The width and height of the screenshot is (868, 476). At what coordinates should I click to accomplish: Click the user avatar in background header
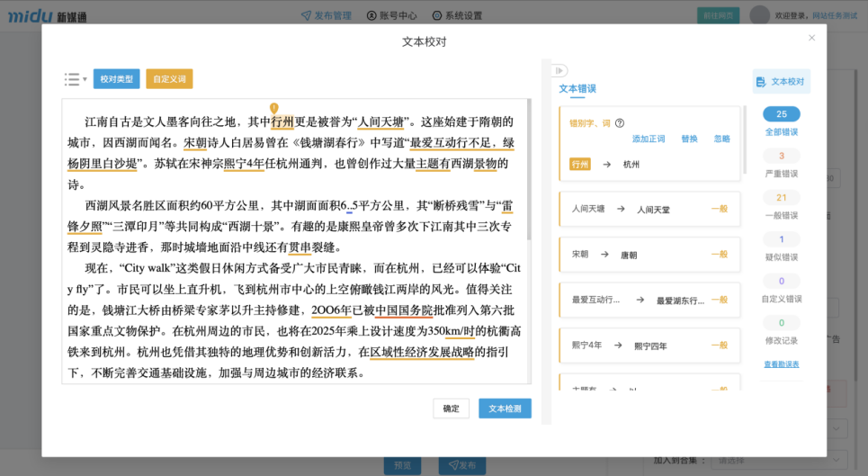pos(759,15)
